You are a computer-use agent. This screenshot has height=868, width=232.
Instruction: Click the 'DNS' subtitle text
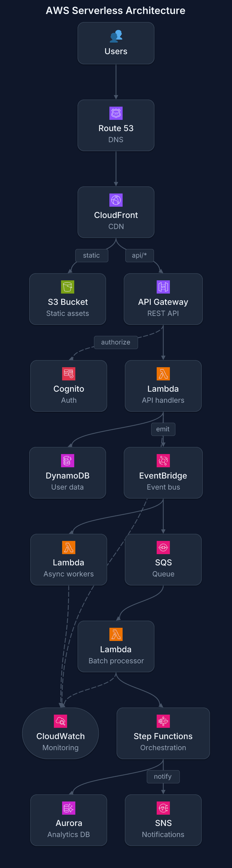coord(116,140)
